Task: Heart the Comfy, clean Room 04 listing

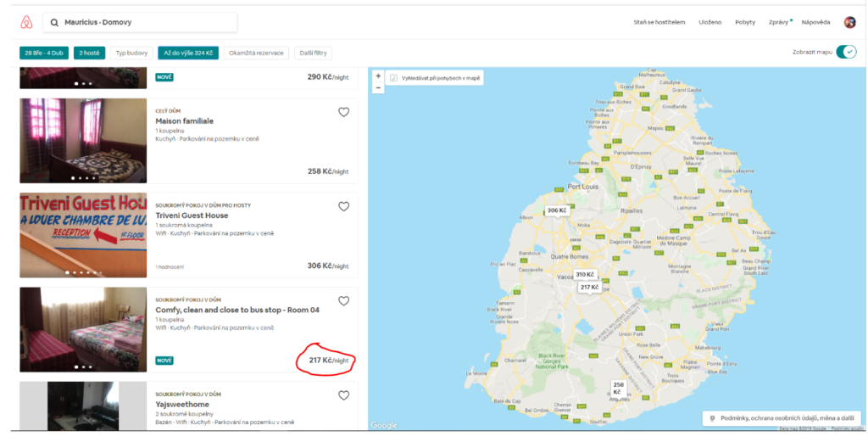Action: pyautogui.click(x=343, y=300)
